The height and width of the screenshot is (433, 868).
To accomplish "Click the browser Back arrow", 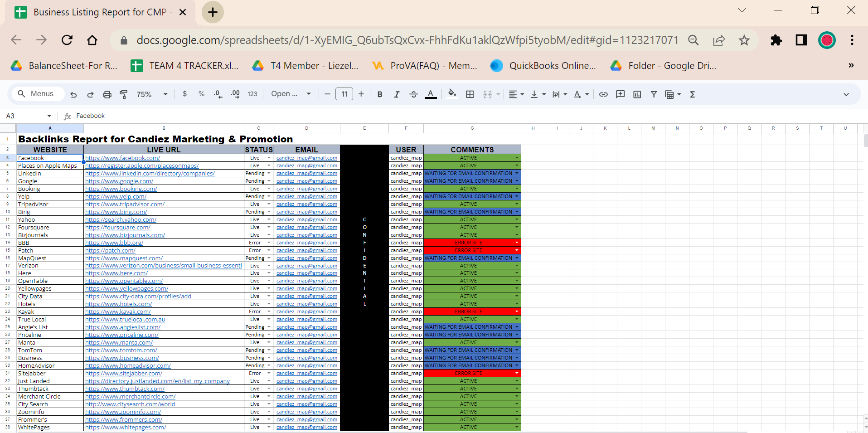I will (x=16, y=40).
